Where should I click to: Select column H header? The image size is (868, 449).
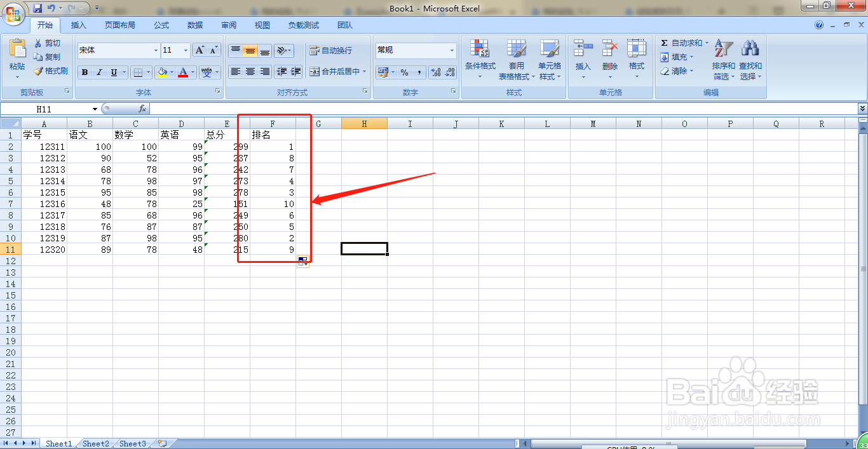click(x=364, y=124)
